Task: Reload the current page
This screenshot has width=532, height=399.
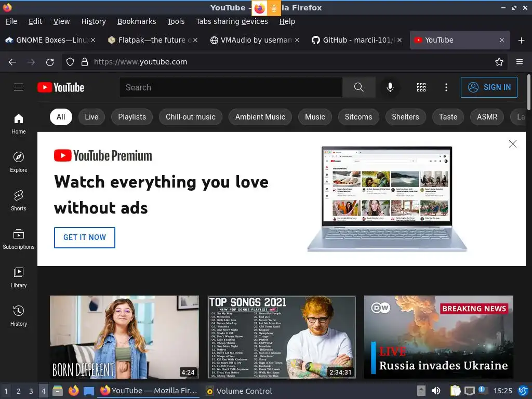Action: 50,62
